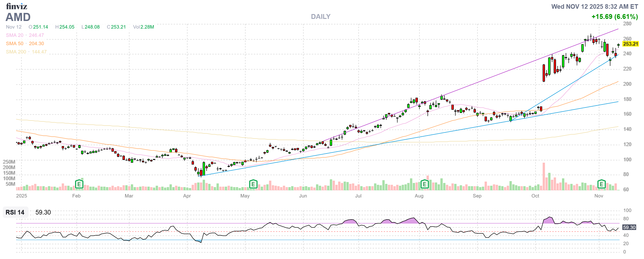Click the Vol 2.28M readout
This screenshot has height=259, width=644.
click(143, 27)
